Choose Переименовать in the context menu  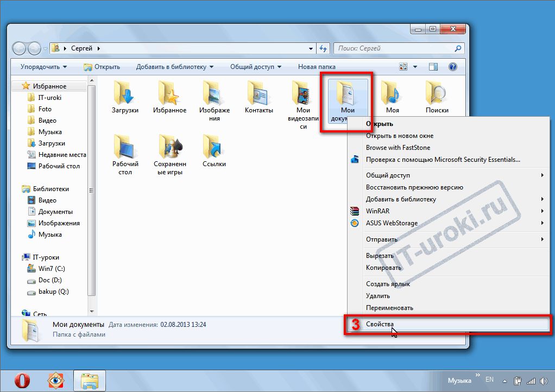449,308
